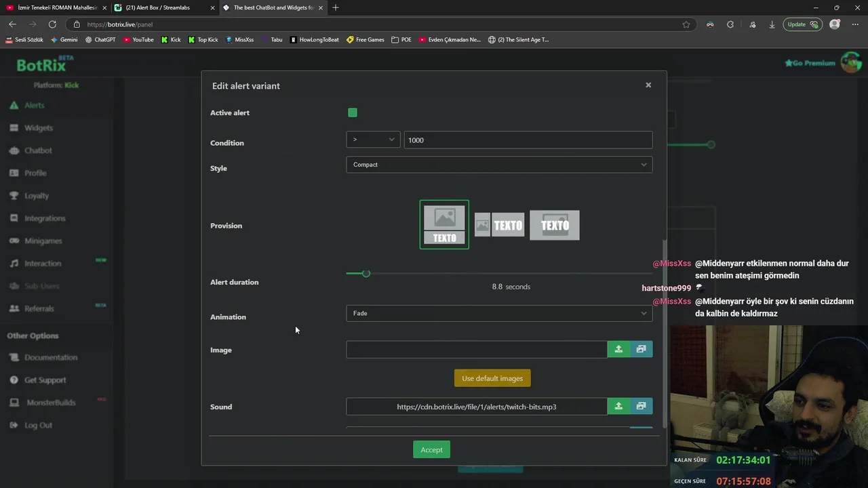The width and height of the screenshot is (868, 488).
Task: Open the Animation dropdown set to Fade
Action: [499, 313]
